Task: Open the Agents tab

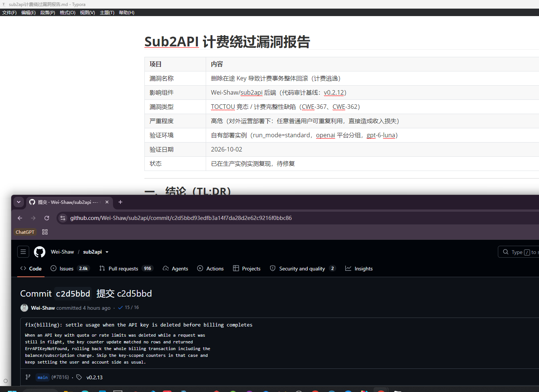Action: coord(175,269)
